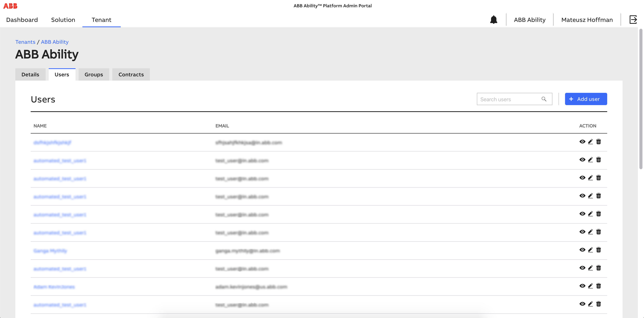Select the Tenant nav item
This screenshot has width=644, height=318.
click(102, 20)
